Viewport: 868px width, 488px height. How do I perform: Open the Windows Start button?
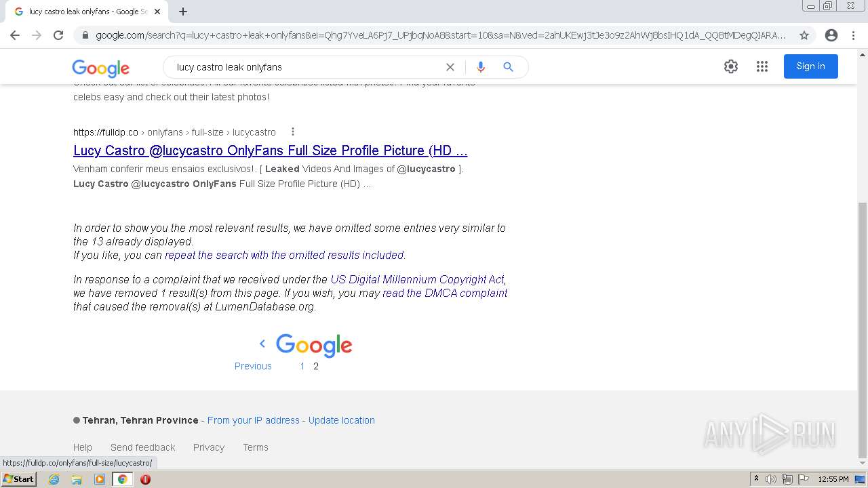point(18,479)
